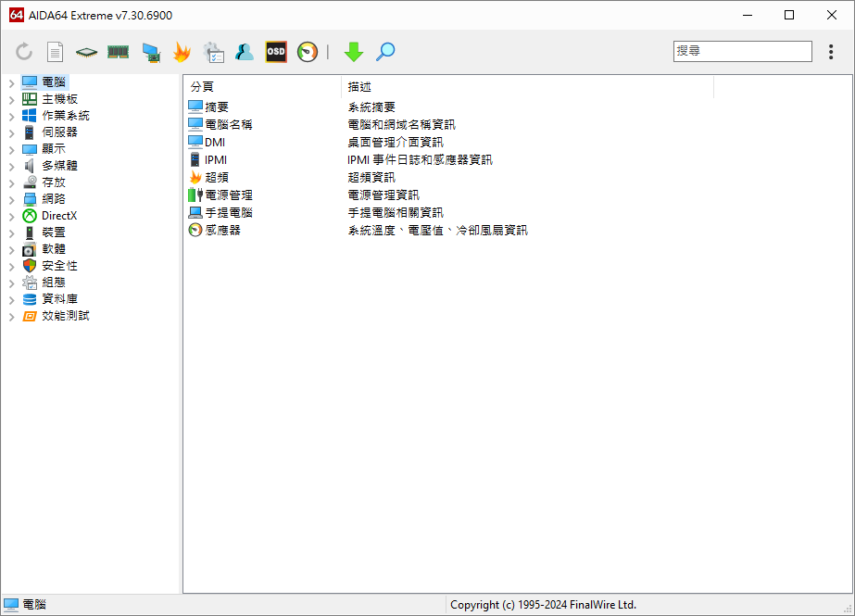Click the blue user silhouette toolbar icon
This screenshot has height=616, width=855.
tap(245, 52)
